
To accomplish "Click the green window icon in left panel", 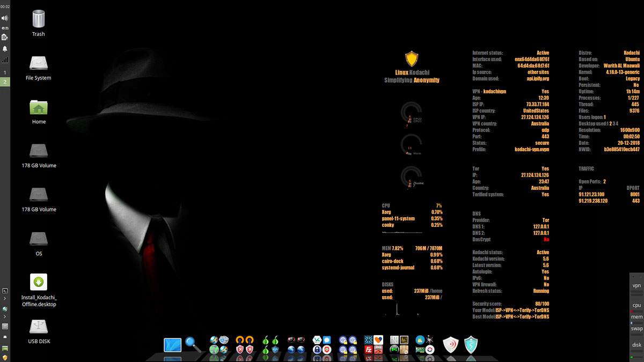I will [5, 348].
